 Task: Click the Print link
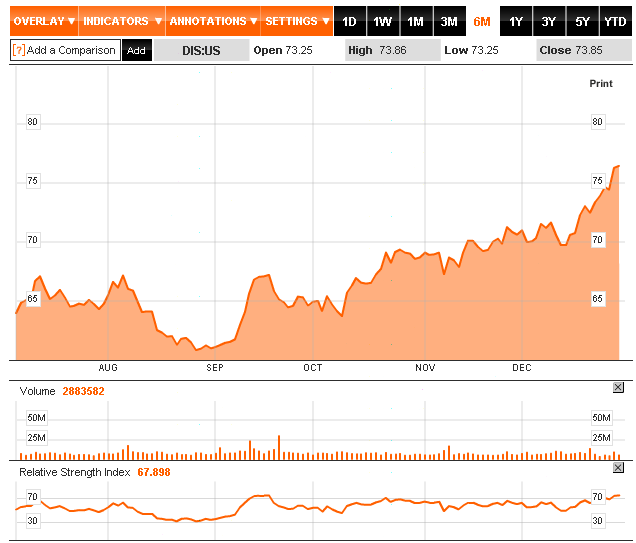pos(600,84)
